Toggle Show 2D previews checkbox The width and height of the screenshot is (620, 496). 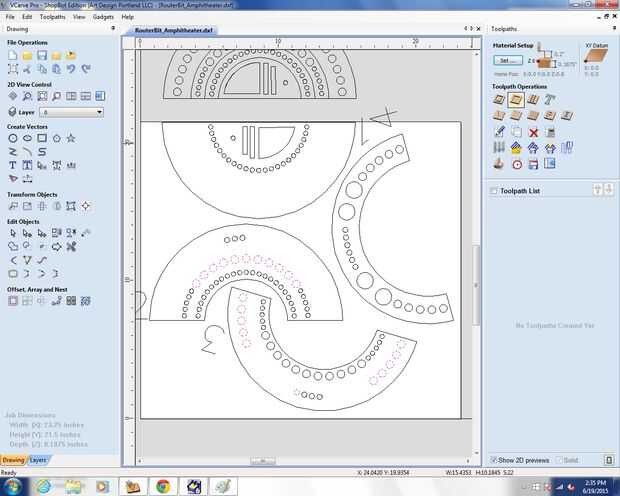click(493, 460)
